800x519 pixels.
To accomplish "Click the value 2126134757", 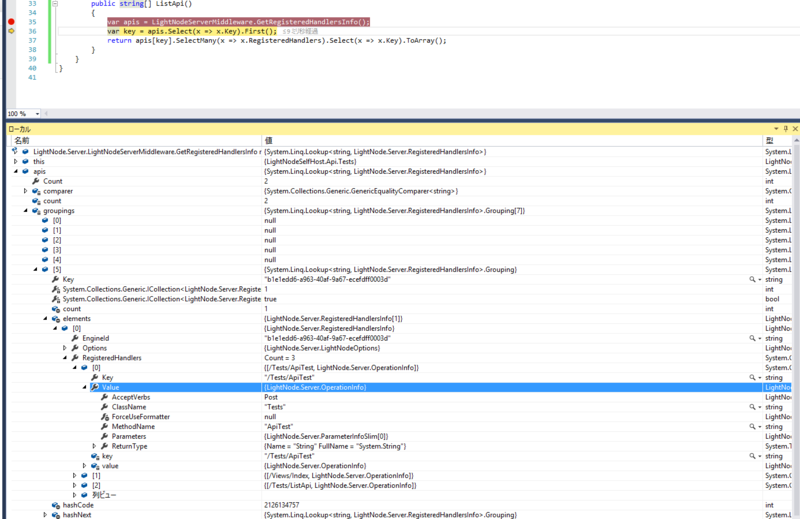I will 282,505.
